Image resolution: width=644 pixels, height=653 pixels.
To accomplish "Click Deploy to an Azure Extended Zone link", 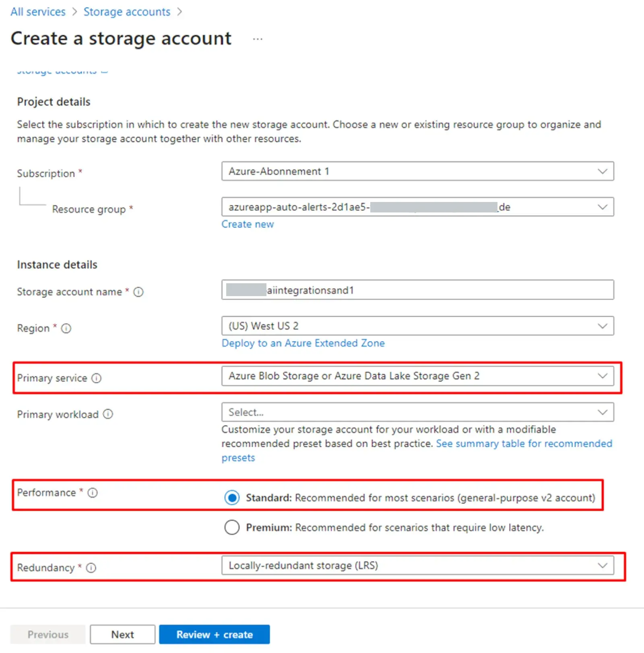I will pos(303,343).
